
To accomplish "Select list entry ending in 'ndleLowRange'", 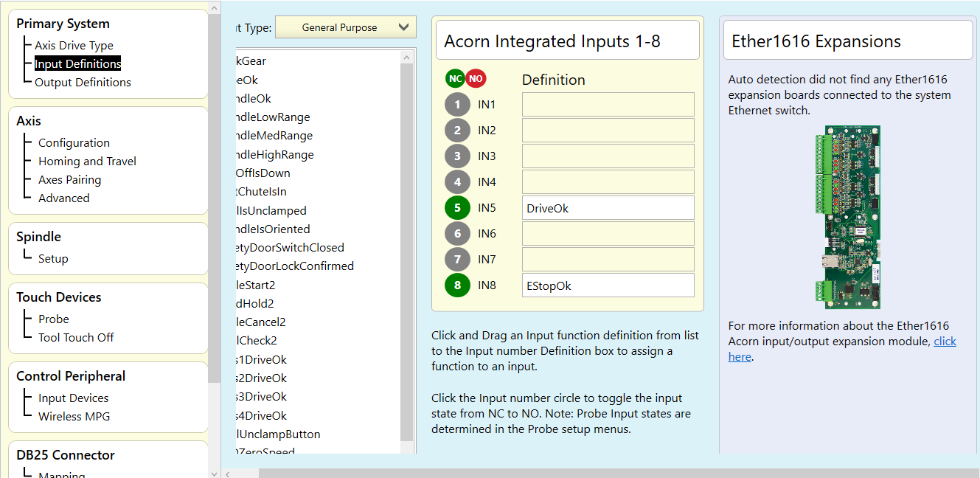I will (x=271, y=117).
